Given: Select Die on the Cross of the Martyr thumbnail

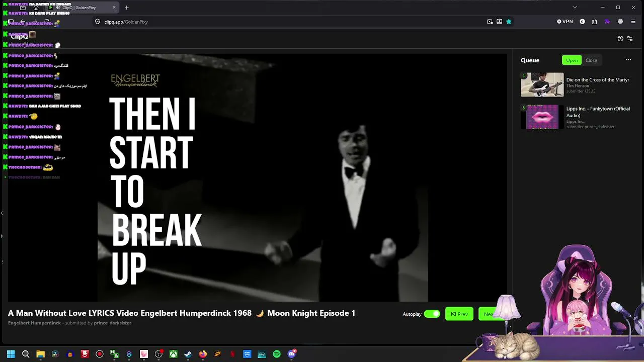Looking at the screenshot, I should pyautogui.click(x=542, y=84).
